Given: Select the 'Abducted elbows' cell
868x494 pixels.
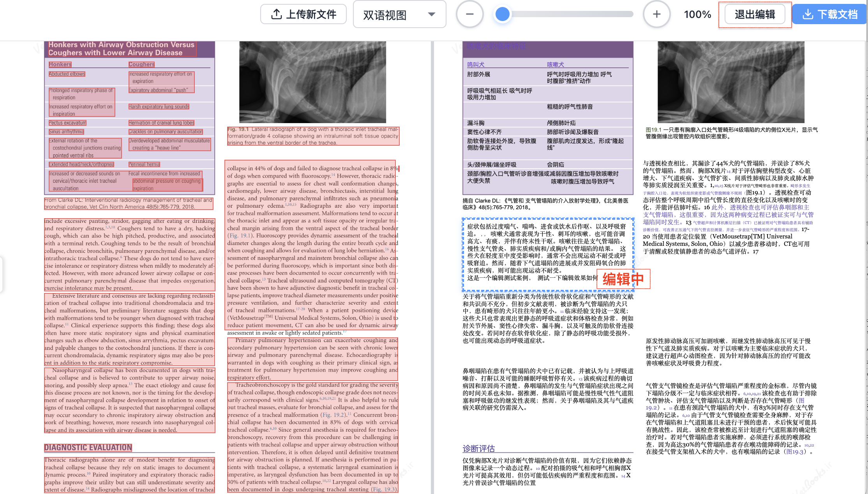Looking at the screenshot, I should coord(67,74).
